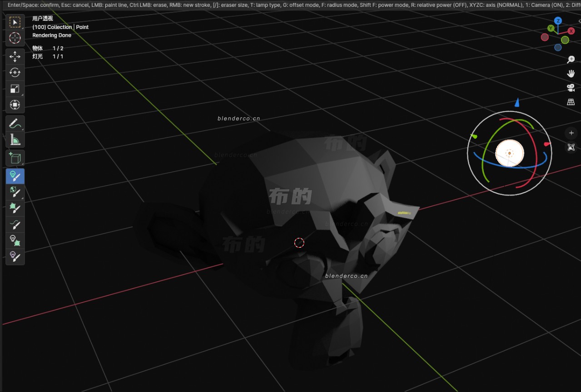Grab the blue cone arrow above light gizmo
This screenshot has height=392, width=581.
[x=517, y=102]
